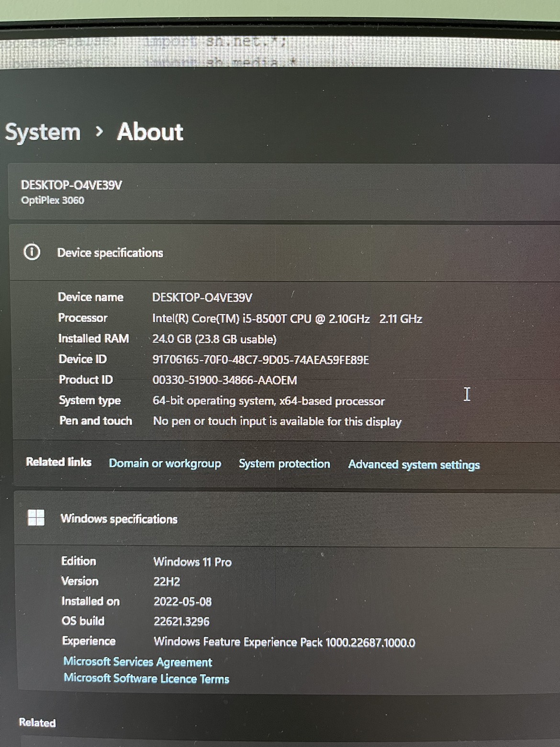Viewport: 560px width, 747px height.
Task: Click the Device name label
Action: coord(91,297)
